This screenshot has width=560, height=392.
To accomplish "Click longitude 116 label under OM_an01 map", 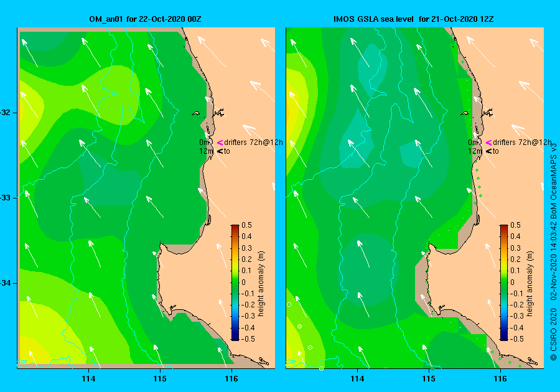I will coord(231,379).
